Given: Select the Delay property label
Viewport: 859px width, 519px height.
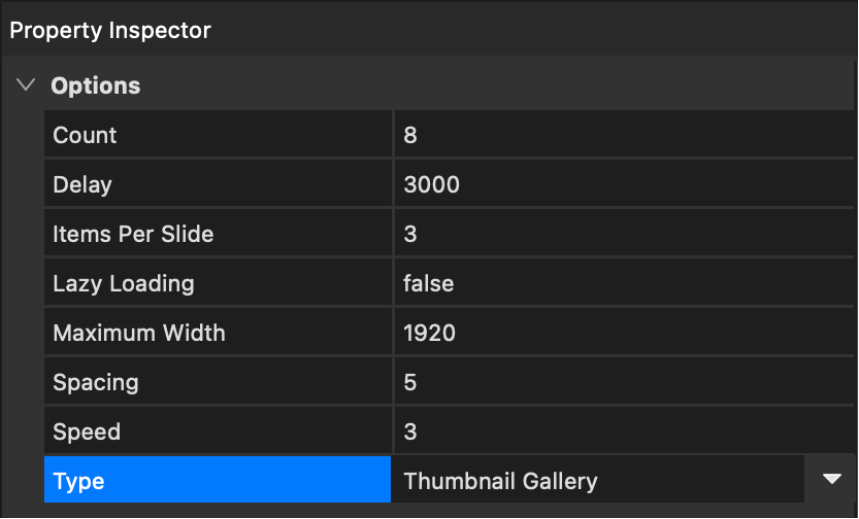Looking at the screenshot, I should [82, 185].
